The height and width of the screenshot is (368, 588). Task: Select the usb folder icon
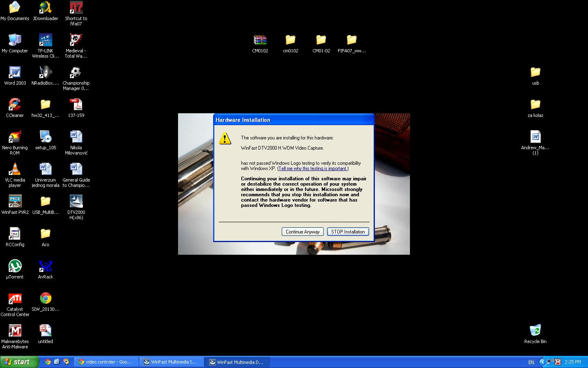(535, 76)
